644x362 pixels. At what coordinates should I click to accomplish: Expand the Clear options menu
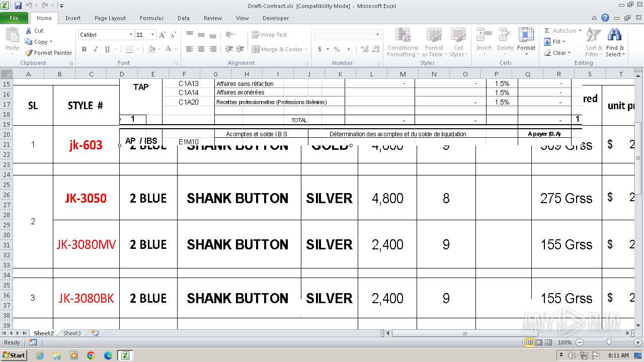click(557, 53)
